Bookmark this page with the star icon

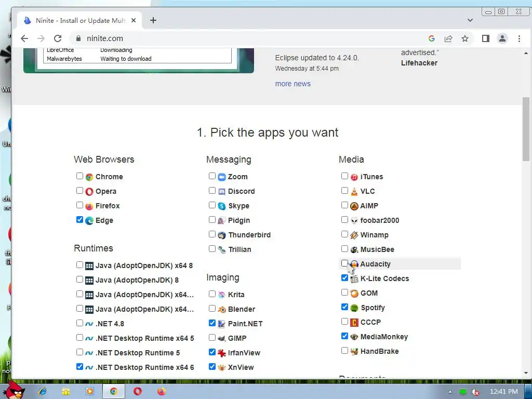click(x=465, y=38)
